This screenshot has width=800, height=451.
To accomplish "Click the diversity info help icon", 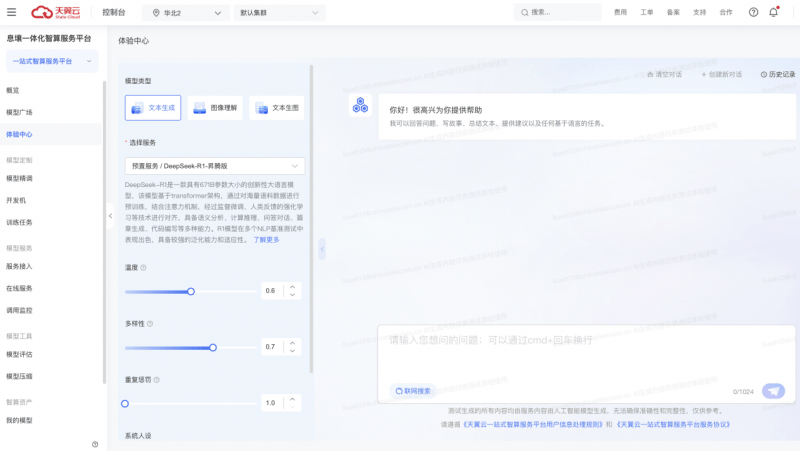I will click(150, 323).
